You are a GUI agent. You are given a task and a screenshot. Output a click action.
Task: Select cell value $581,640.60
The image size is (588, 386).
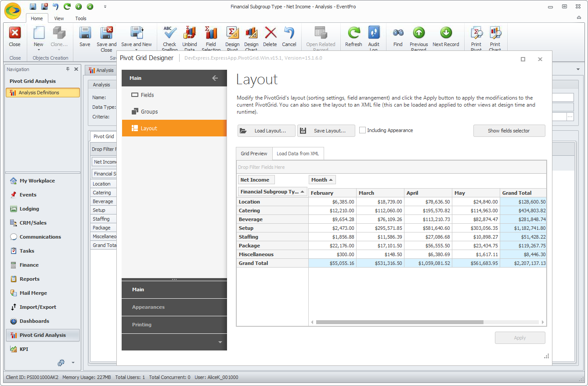pyautogui.click(x=428, y=228)
